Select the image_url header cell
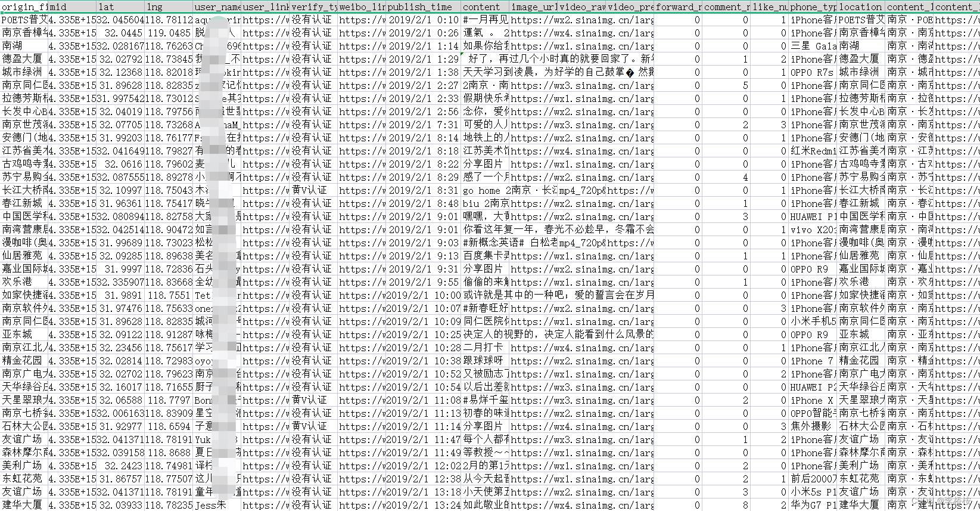The height and width of the screenshot is (511, 980). click(533, 7)
